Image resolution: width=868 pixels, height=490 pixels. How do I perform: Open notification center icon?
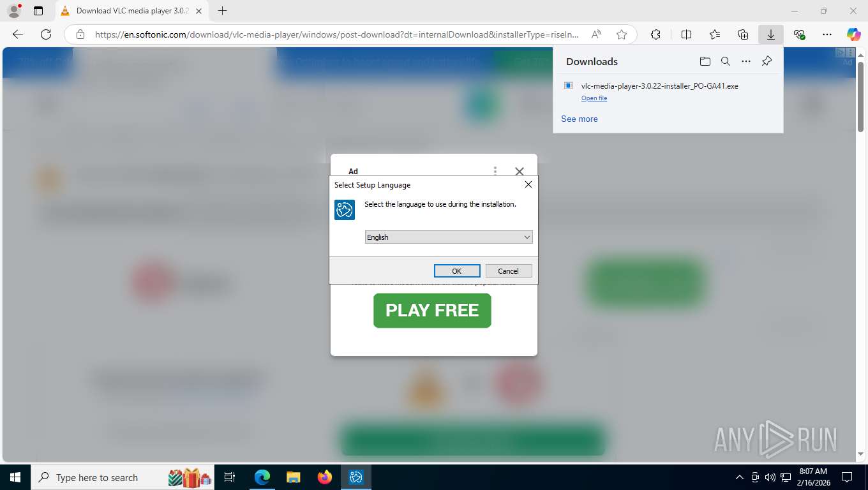(x=847, y=477)
